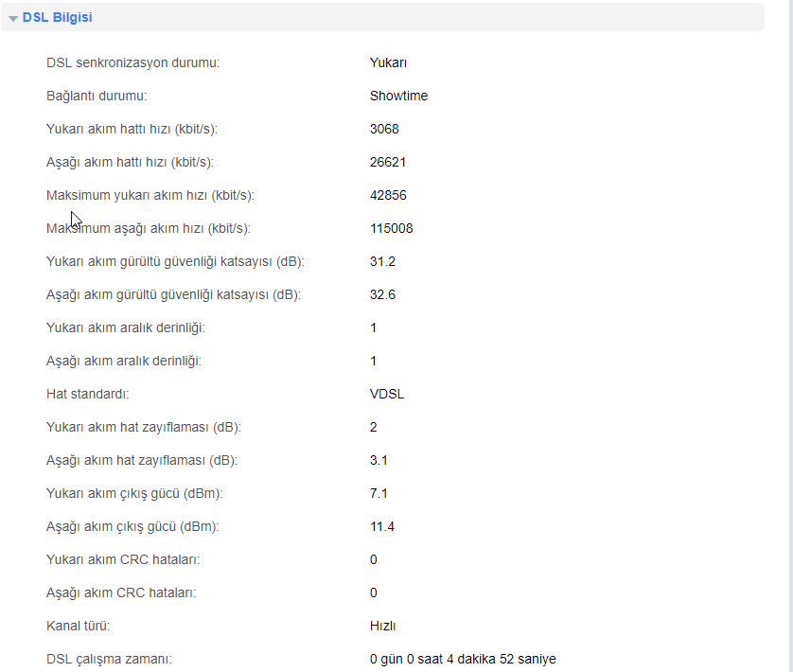Screen dimensions: 793x672
Task: Select the max upstream value 42856
Action: (388, 195)
